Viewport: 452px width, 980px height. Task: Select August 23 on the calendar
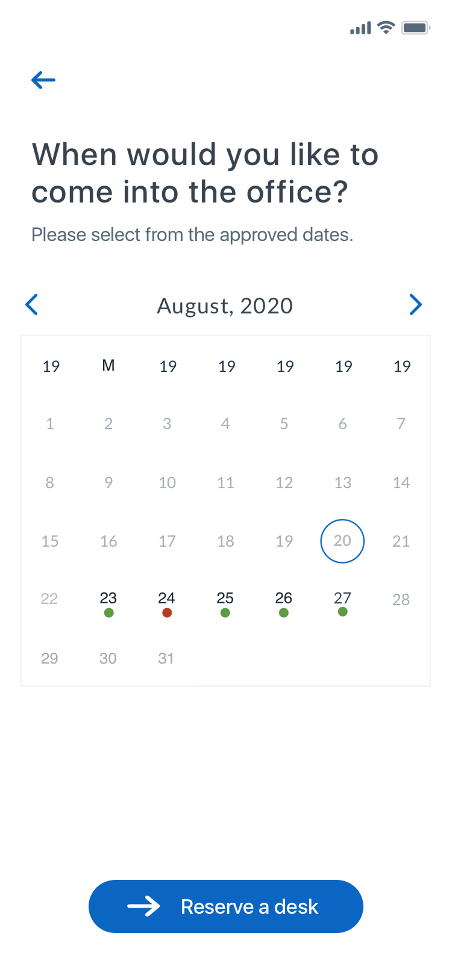pos(108,598)
